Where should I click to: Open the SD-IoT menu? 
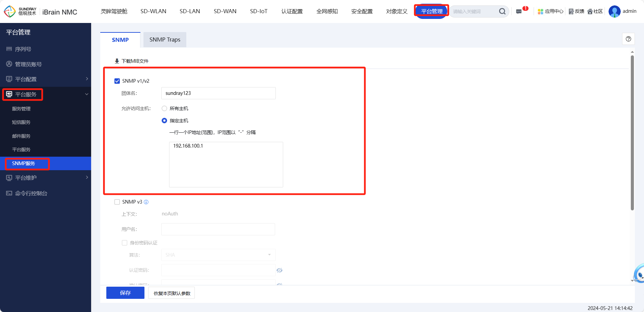point(259,11)
